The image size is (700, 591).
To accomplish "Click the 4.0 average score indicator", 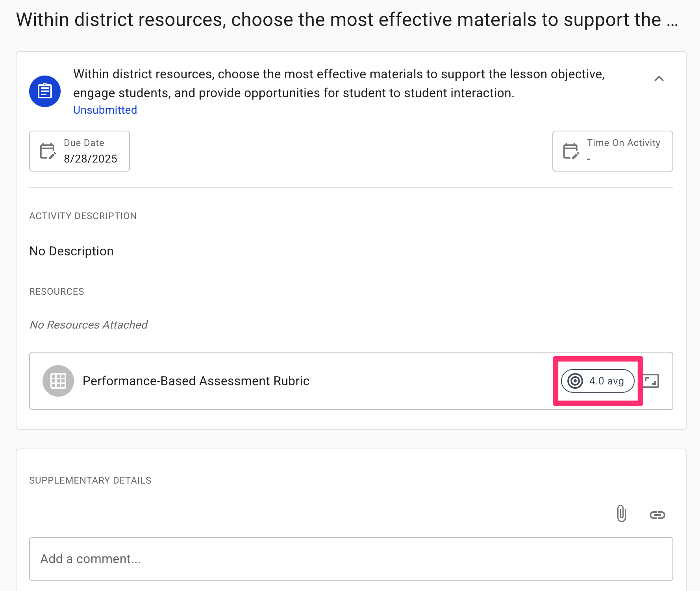I will coord(597,380).
